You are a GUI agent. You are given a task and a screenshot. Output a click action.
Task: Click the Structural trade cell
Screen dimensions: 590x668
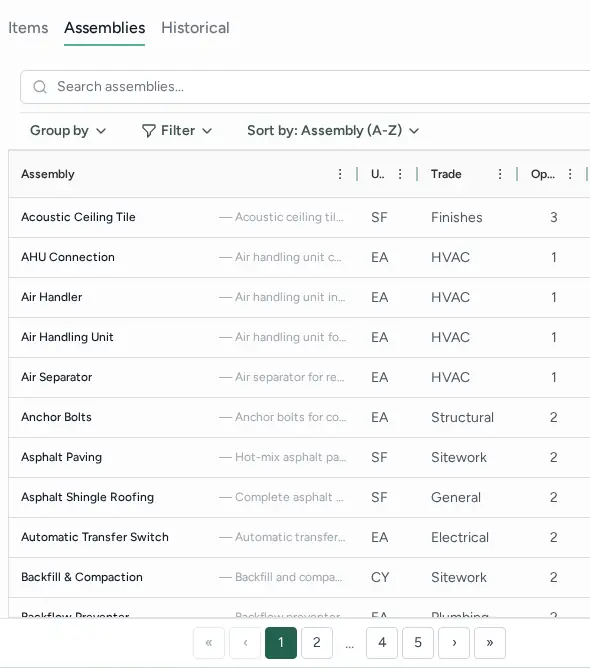[x=462, y=417]
